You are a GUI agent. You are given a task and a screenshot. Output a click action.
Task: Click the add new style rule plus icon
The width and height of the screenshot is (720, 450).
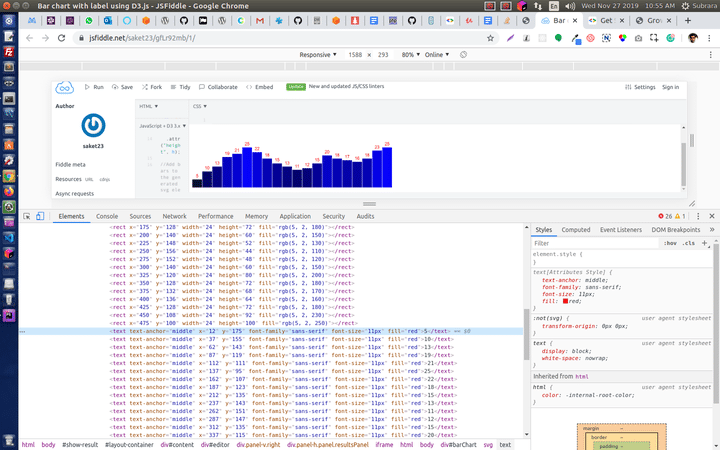pyautogui.click(x=704, y=243)
